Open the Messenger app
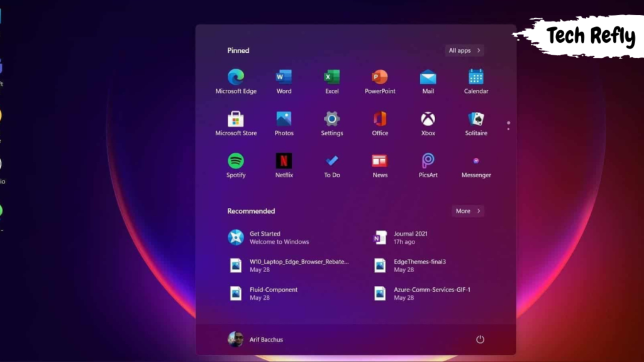644x362 pixels. tap(476, 165)
